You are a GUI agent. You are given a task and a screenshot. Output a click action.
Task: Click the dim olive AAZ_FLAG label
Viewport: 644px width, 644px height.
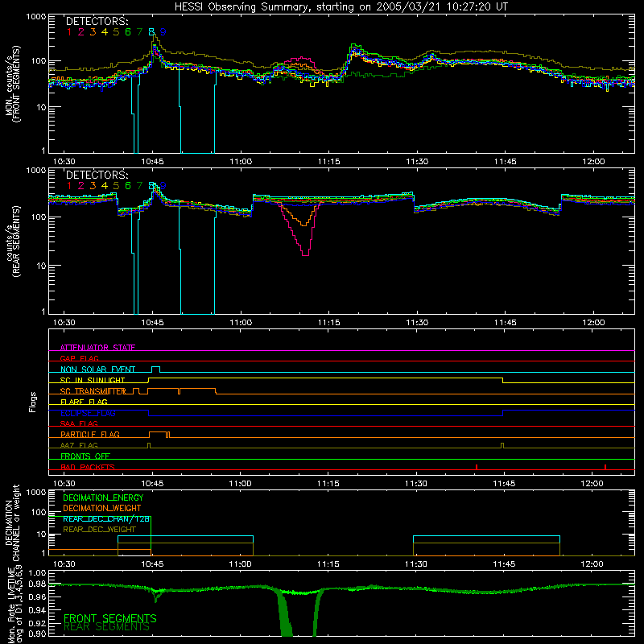[79, 445]
